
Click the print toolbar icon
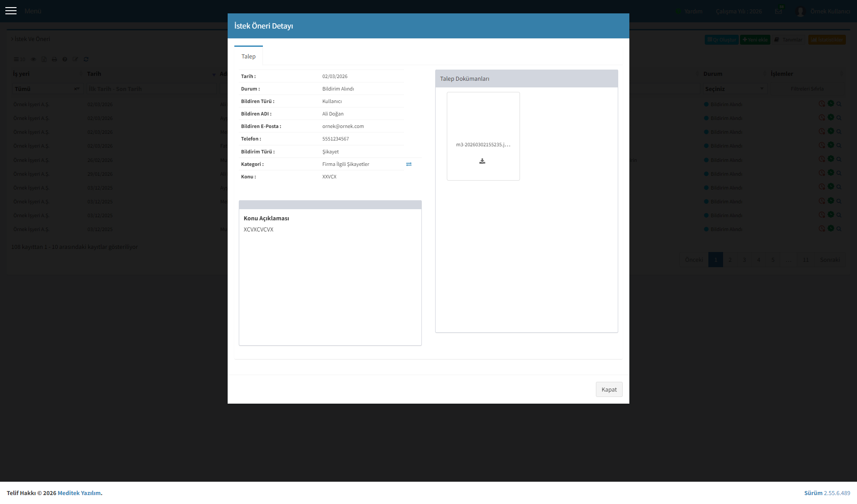click(x=54, y=59)
